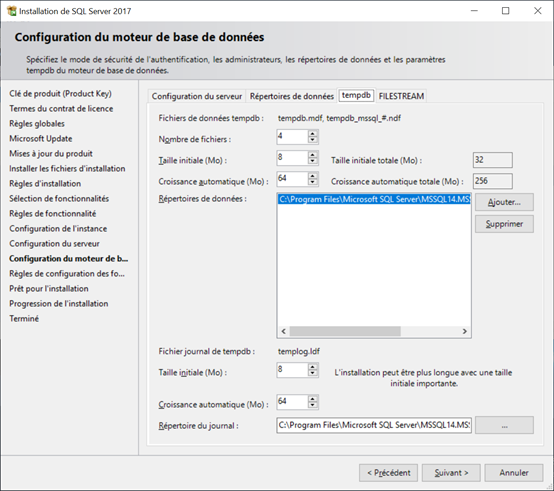Increase data files Croissance automatique up arrow
This screenshot has width=554, height=491.
[x=312, y=176]
